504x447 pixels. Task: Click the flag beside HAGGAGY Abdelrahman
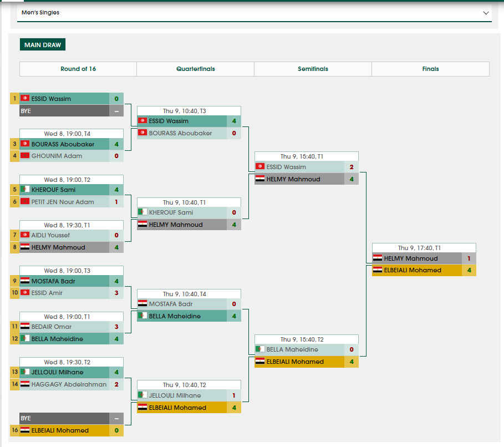click(x=25, y=384)
